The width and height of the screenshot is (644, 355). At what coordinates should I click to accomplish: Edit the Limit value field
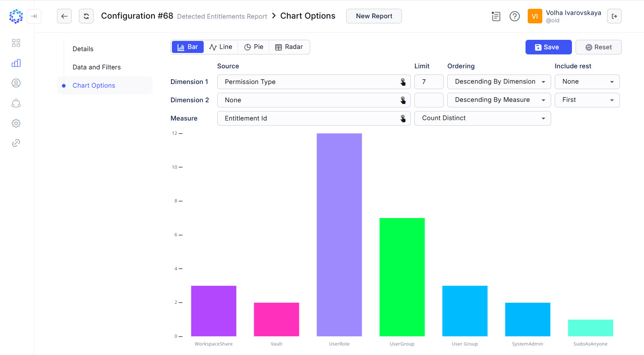click(x=429, y=82)
